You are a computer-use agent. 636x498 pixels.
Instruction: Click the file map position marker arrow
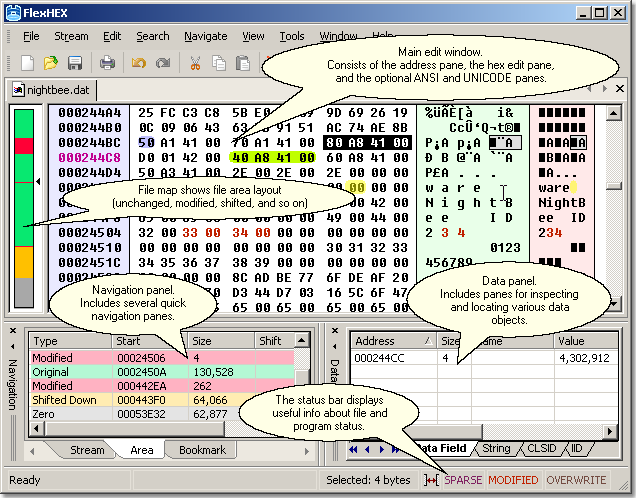(38, 181)
